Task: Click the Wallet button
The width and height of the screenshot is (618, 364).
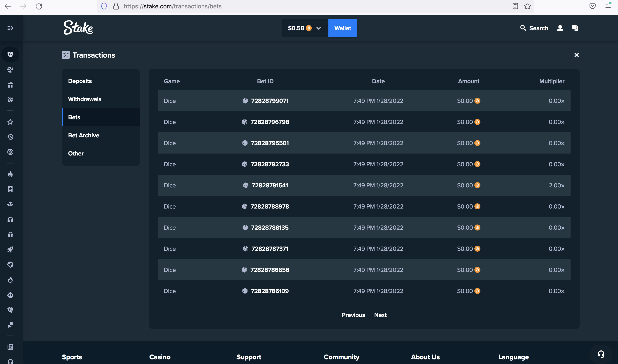Action: click(x=343, y=28)
